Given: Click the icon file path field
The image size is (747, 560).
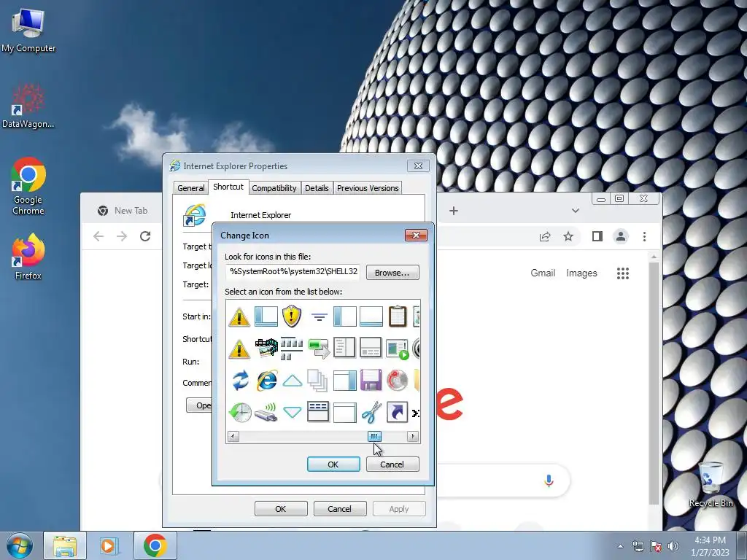Looking at the screenshot, I should pos(293,271).
